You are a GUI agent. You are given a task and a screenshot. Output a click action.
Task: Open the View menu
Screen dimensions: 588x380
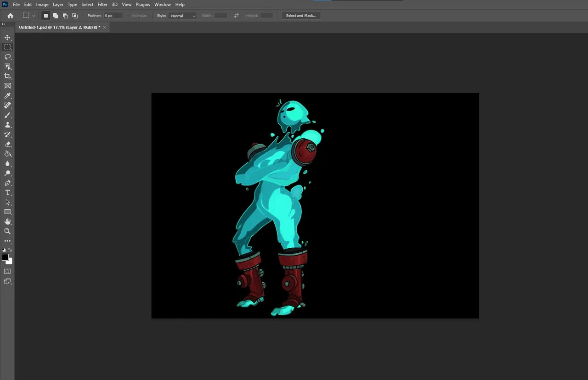(x=127, y=5)
